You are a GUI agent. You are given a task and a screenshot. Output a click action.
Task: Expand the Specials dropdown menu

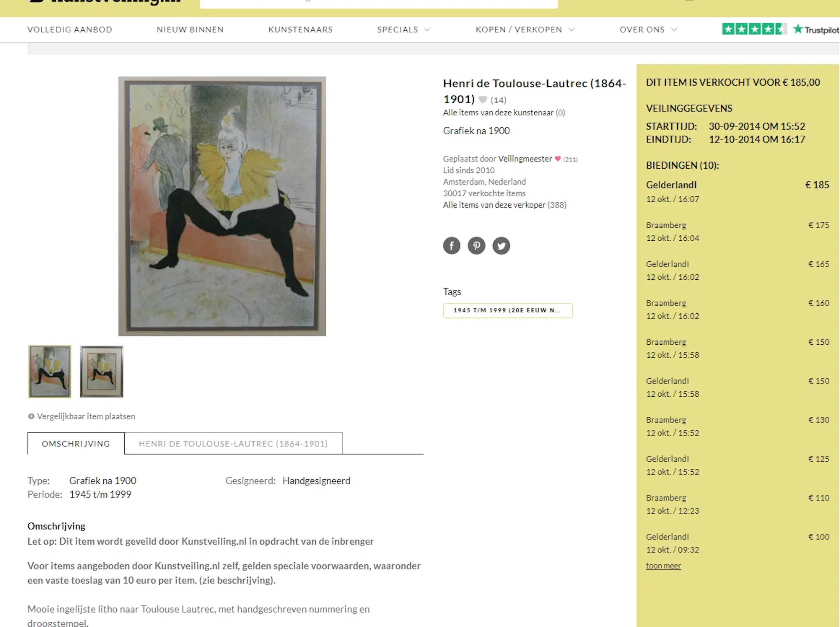pos(404,30)
